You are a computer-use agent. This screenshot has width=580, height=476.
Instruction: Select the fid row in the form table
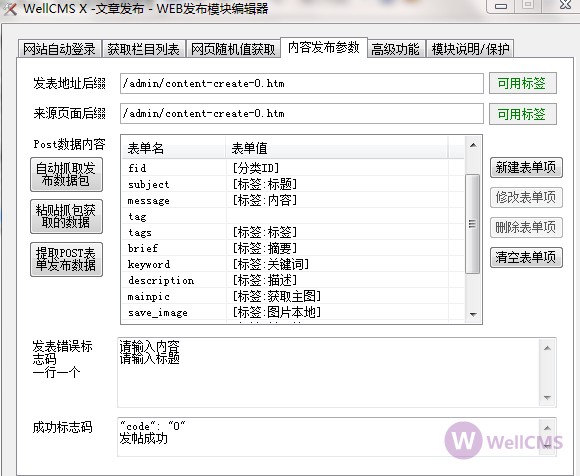click(x=293, y=168)
